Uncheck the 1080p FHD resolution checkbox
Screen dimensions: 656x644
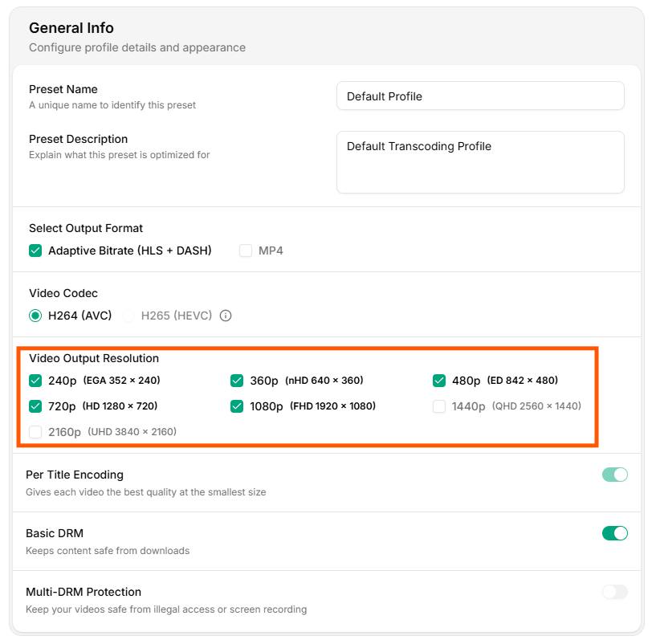(237, 406)
